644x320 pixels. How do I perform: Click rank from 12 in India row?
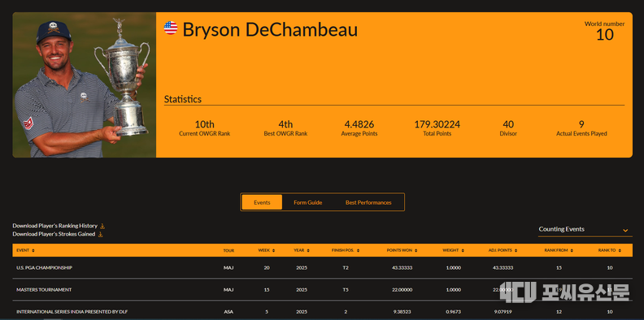pos(559,311)
